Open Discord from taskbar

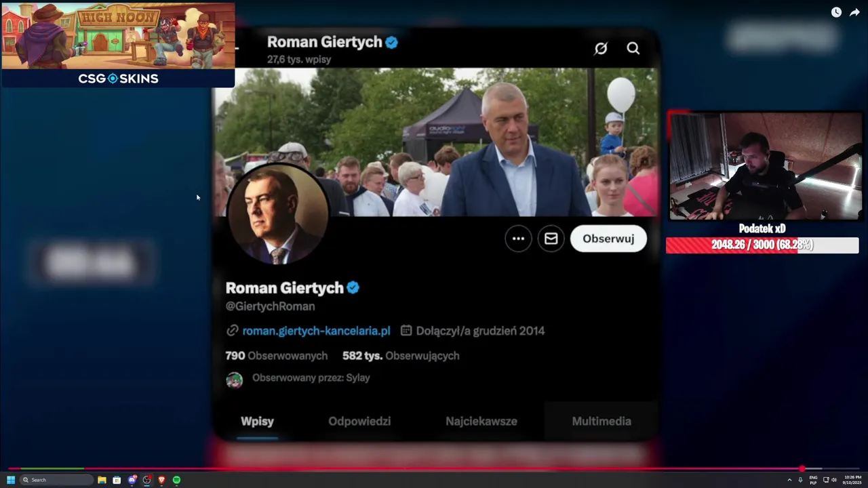pos(132,480)
